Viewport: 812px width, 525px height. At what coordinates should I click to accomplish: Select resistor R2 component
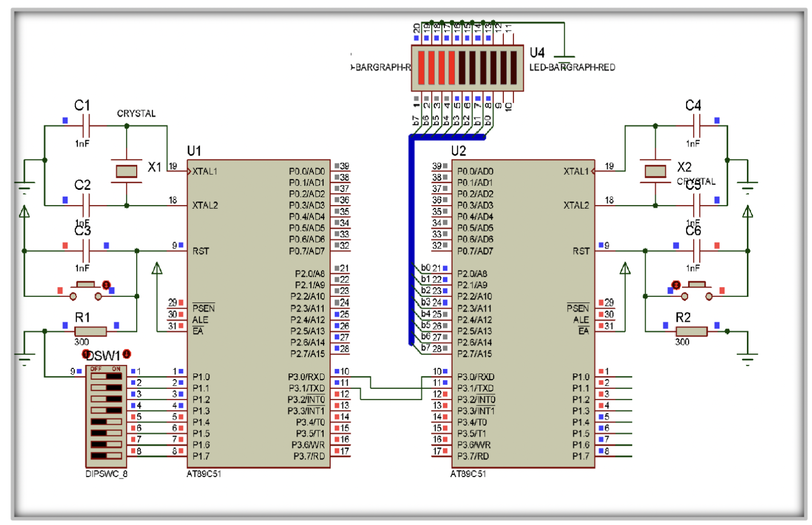691,331
